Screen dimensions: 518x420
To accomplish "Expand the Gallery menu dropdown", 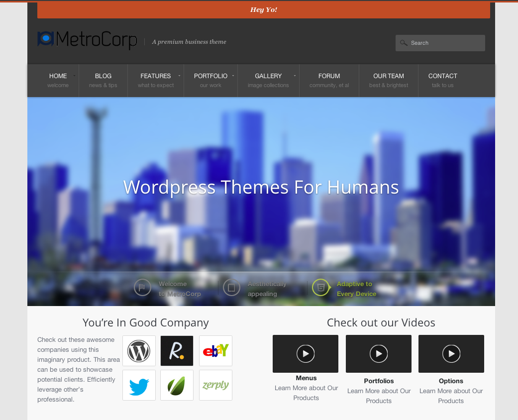I will [295, 76].
